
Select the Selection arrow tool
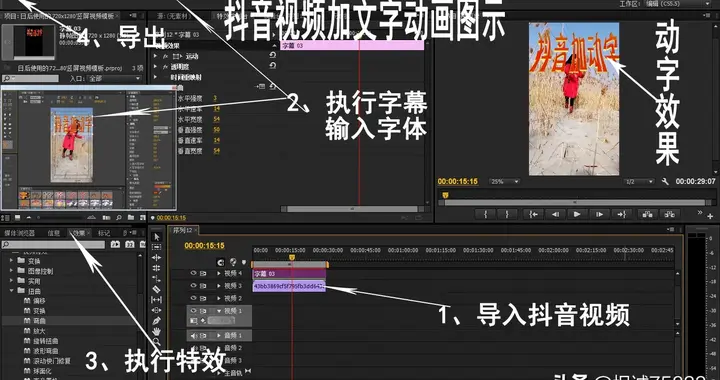pos(157,237)
